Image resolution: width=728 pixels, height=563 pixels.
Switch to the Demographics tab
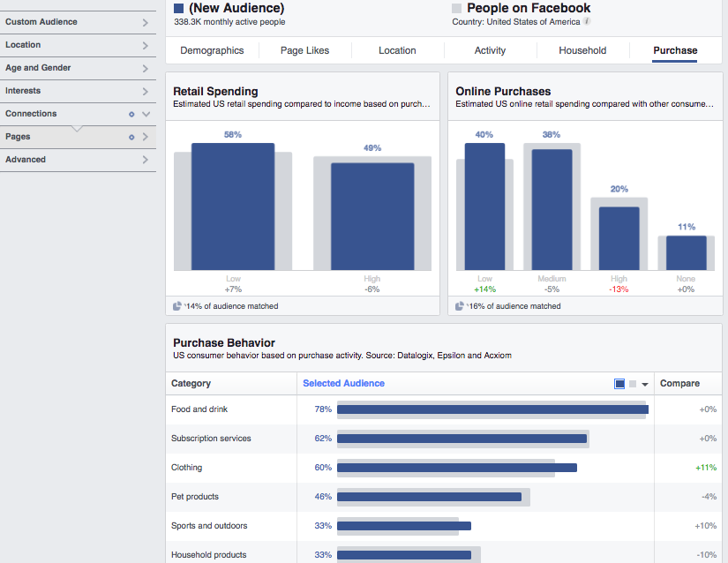tap(212, 50)
